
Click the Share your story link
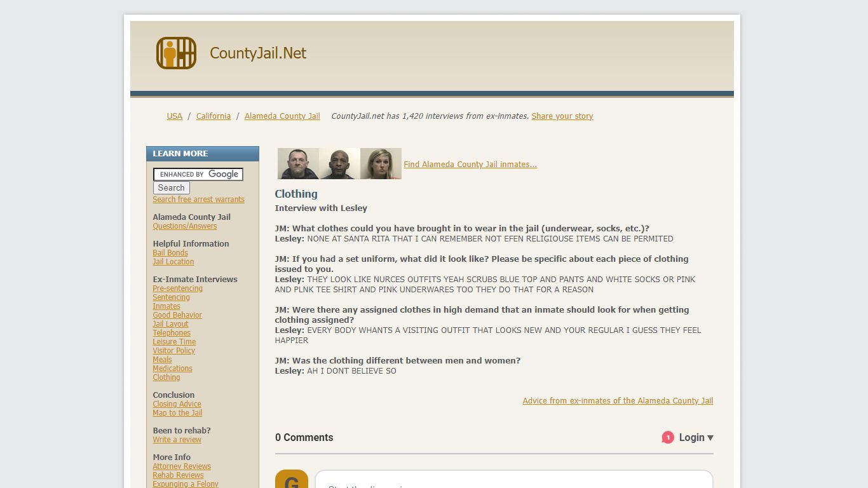(x=562, y=116)
